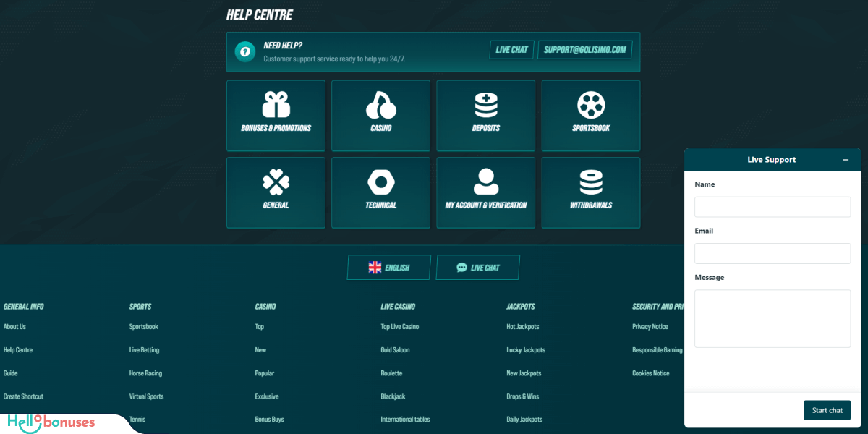
Task: Open the English language selector
Action: (x=388, y=268)
